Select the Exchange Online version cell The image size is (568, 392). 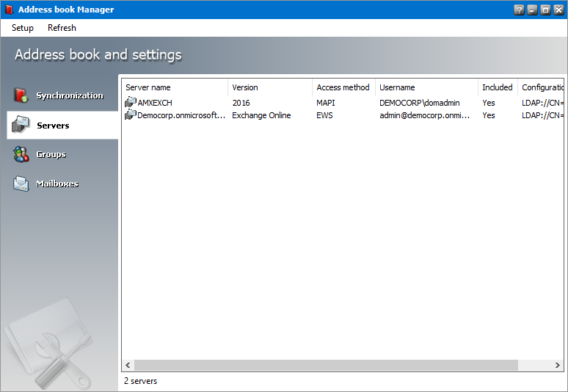(x=261, y=115)
